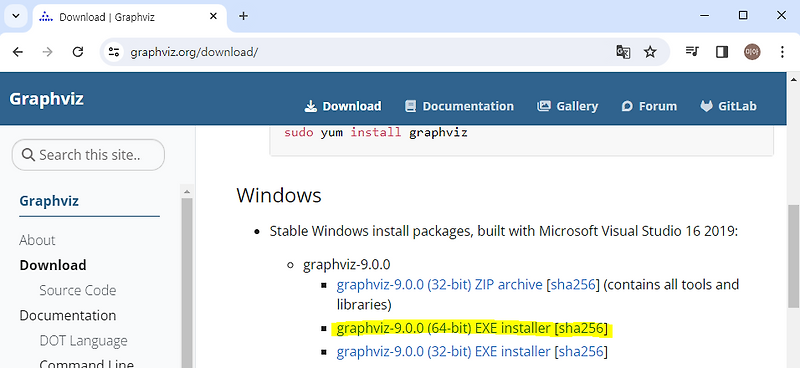Go to the Gallery nav item
The height and width of the screenshot is (368, 800).
[568, 106]
